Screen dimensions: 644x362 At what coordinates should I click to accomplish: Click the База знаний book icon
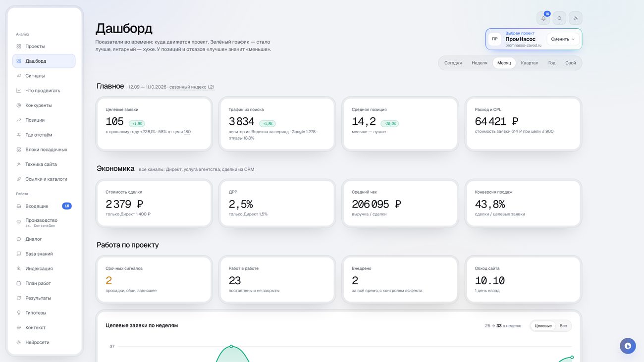tap(19, 254)
